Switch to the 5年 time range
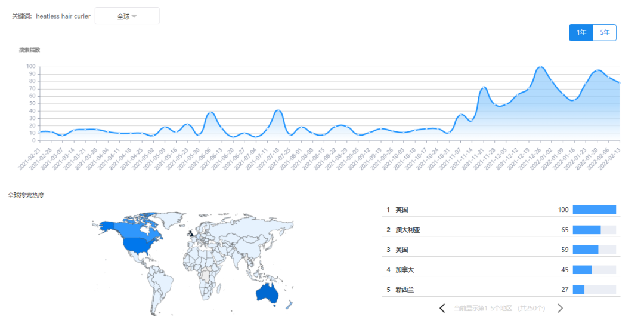This screenshot has width=644, height=326. tap(605, 33)
